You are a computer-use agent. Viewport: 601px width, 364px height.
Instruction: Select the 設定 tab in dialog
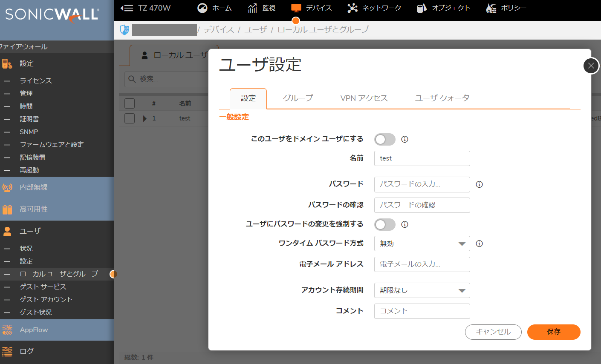(248, 98)
